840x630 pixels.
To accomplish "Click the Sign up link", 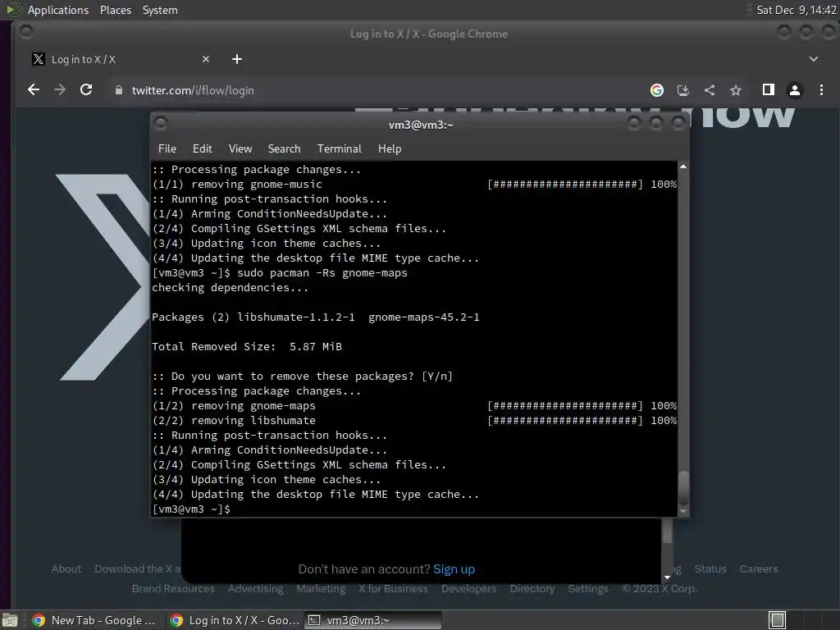I will (454, 569).
